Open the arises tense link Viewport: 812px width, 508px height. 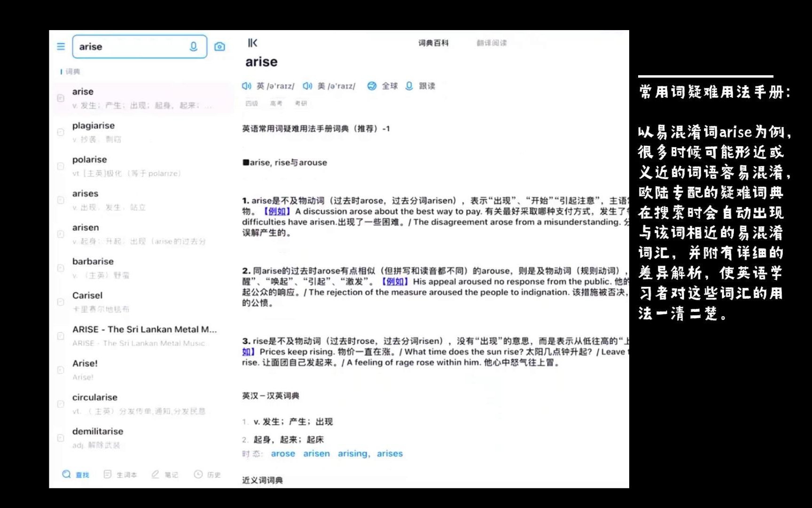[x=390, y=453]
